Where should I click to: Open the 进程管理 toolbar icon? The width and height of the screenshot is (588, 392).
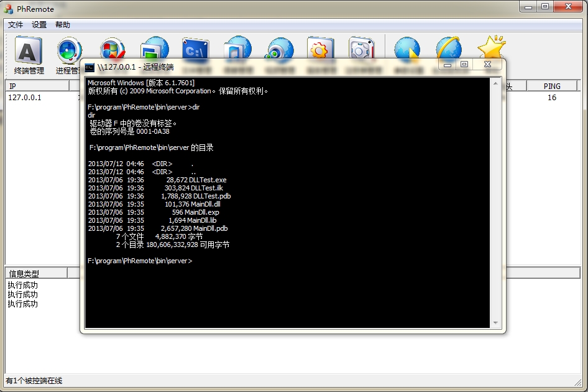pyautogui.click(x=70, y=55)
